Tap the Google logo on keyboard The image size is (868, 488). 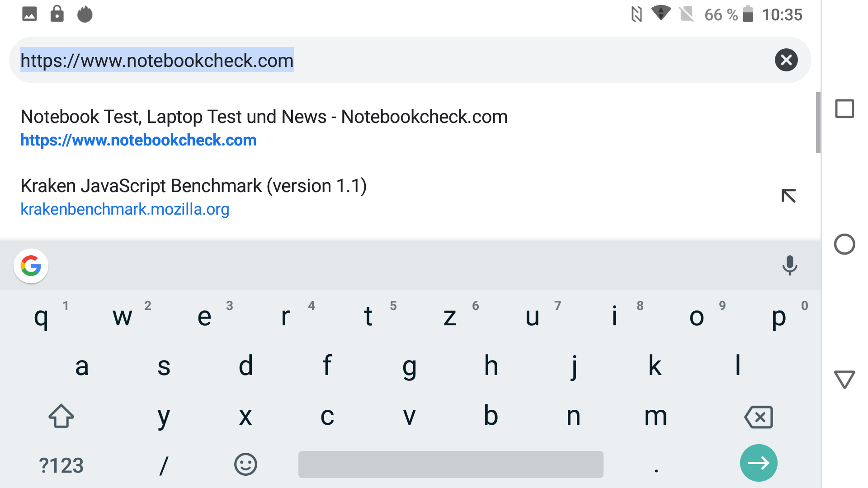click(x=31, y=266)
